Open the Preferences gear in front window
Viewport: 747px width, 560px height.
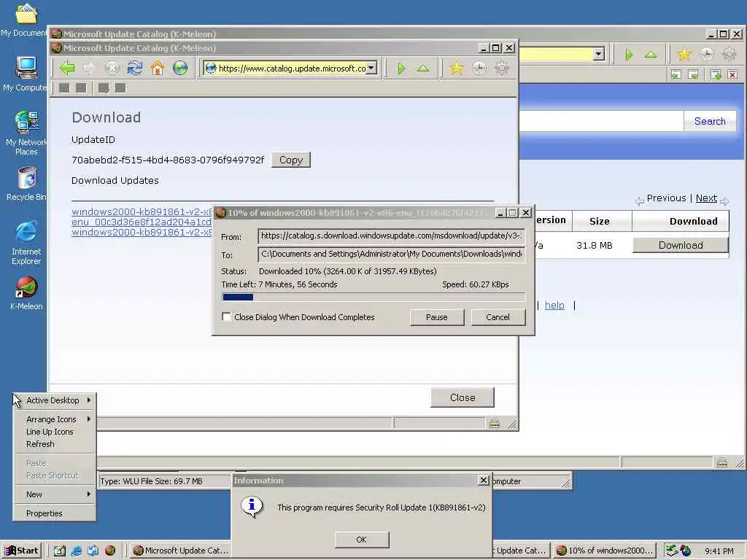502,69
